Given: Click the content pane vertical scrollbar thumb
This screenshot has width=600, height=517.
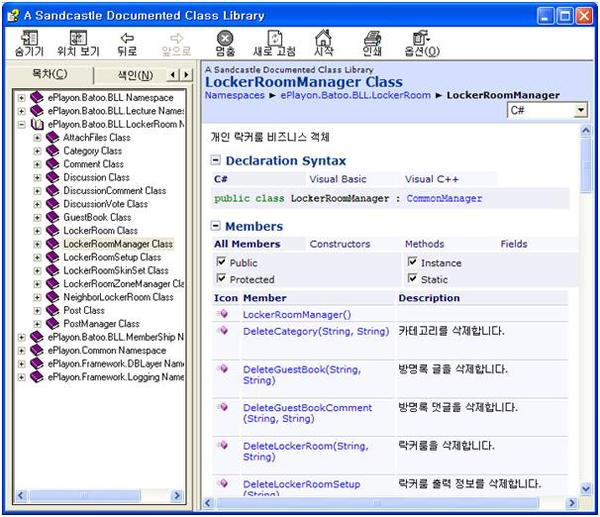Looking at the screenshot, I should point(585,166).
